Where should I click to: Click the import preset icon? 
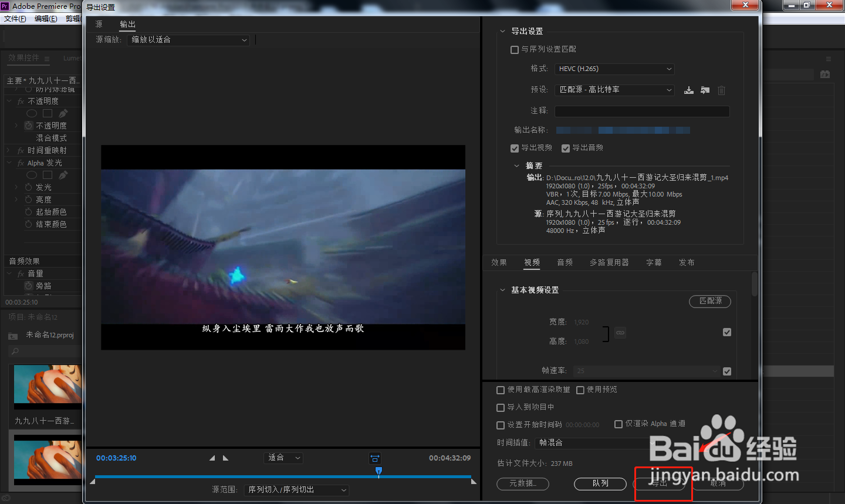705,90
